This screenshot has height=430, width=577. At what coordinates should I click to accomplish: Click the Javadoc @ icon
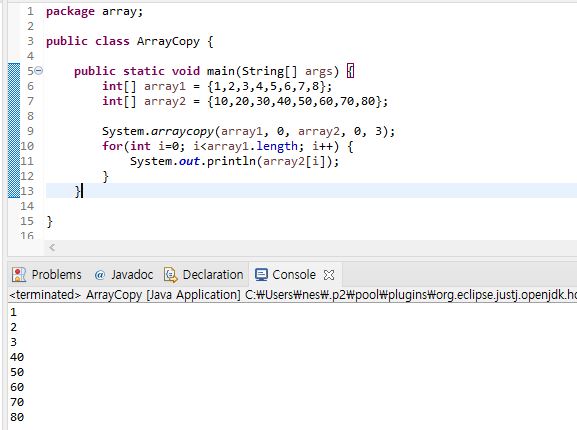[x=100, y=275]
